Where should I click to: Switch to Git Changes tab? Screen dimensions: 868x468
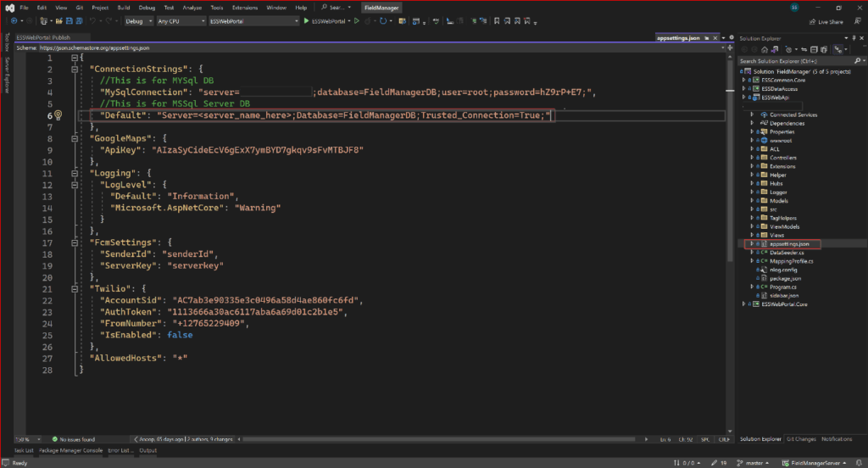(x=801, y=439)
